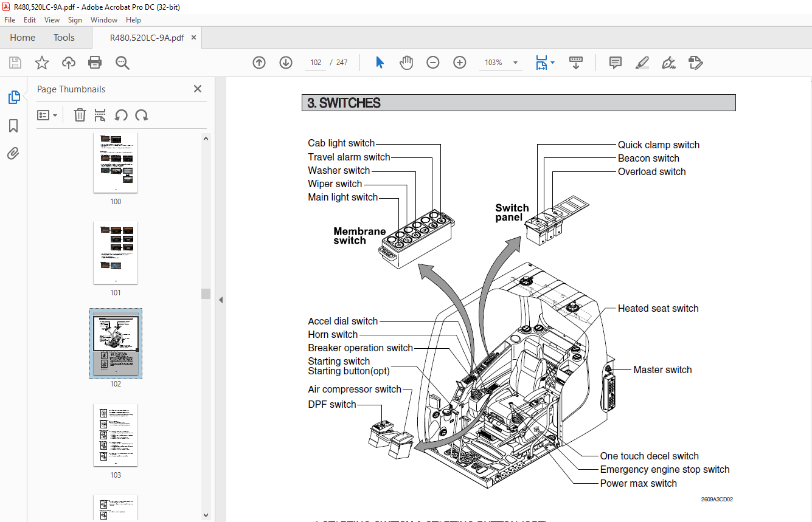Bookmark the file with the star icon

tap(42, 63)
